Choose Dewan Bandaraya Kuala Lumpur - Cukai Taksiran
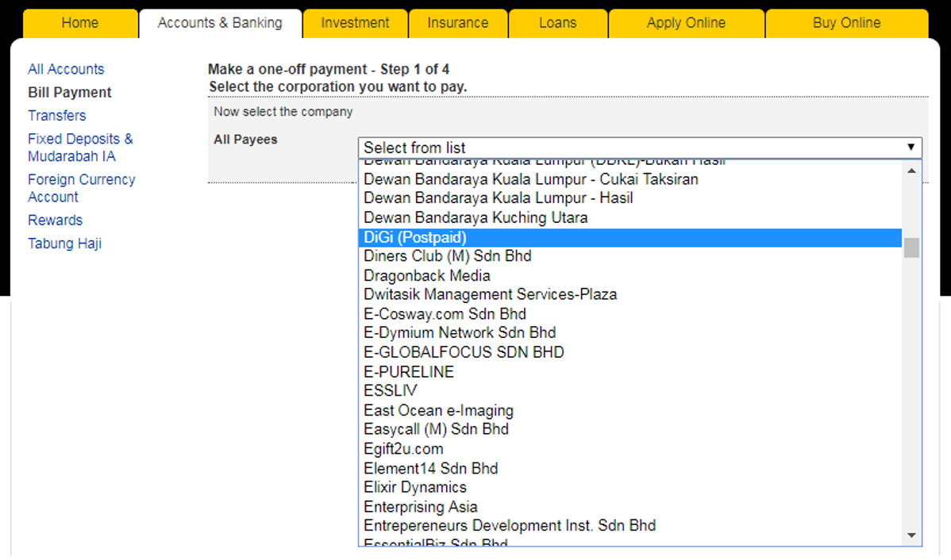This screenshot has width=951, height=560. tap(630, 179)
